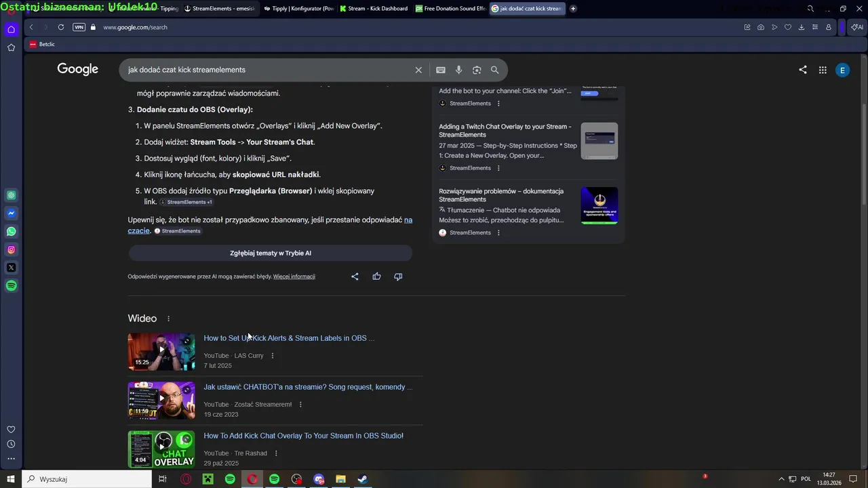Open the How to Set Up Kick Alerts video link
The image size is (868, 488).
(x=289, y=338)
